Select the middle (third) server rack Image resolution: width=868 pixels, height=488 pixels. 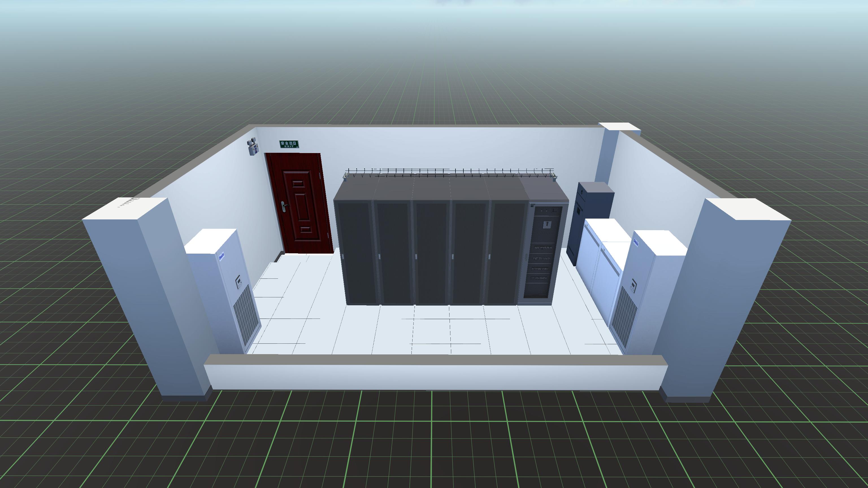pos(432,252)
